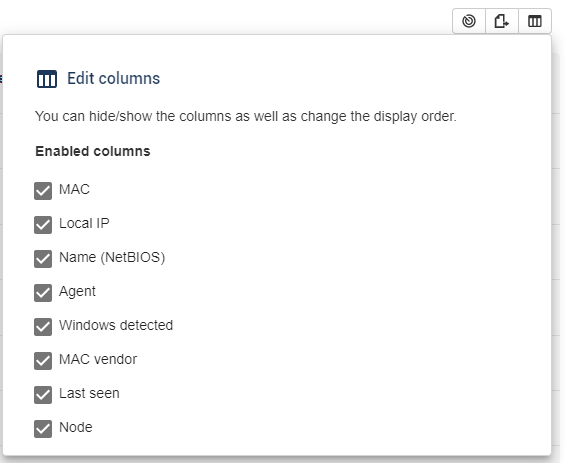The image size is (566, 463).
Task: Uncheck the MAC column checkbox
Action: coord(43,191)
